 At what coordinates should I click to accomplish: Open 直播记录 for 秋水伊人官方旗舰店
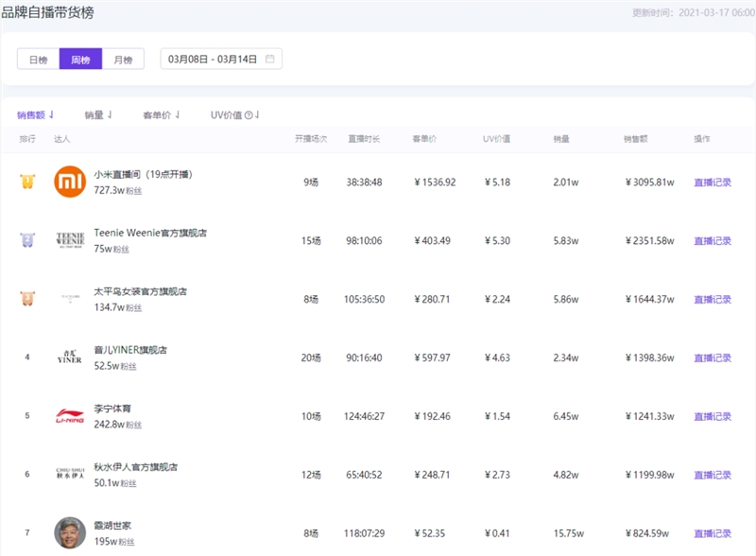[713, 476]
